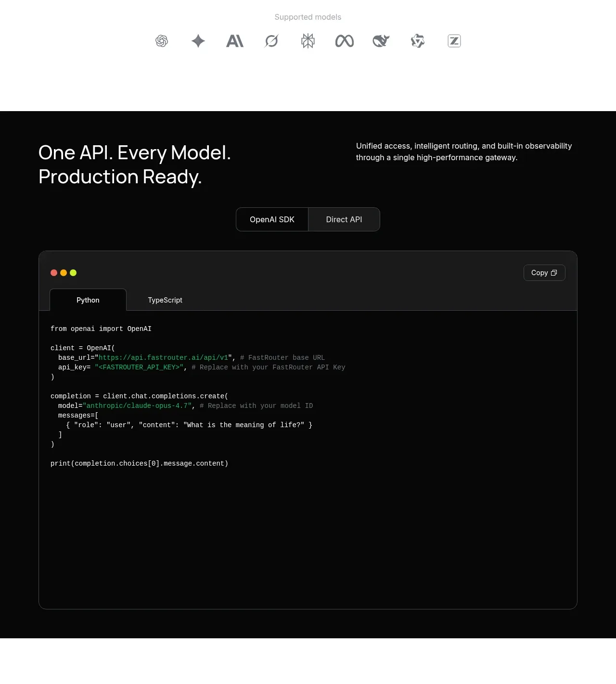Copy the code snippet with the Copy button

click(x=544, y=273)
